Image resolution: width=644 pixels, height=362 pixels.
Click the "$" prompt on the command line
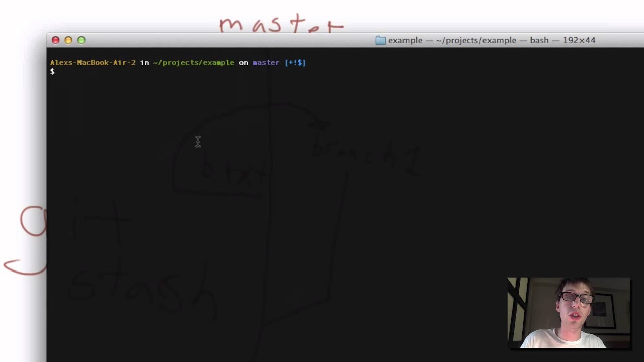tap(52, 72)
